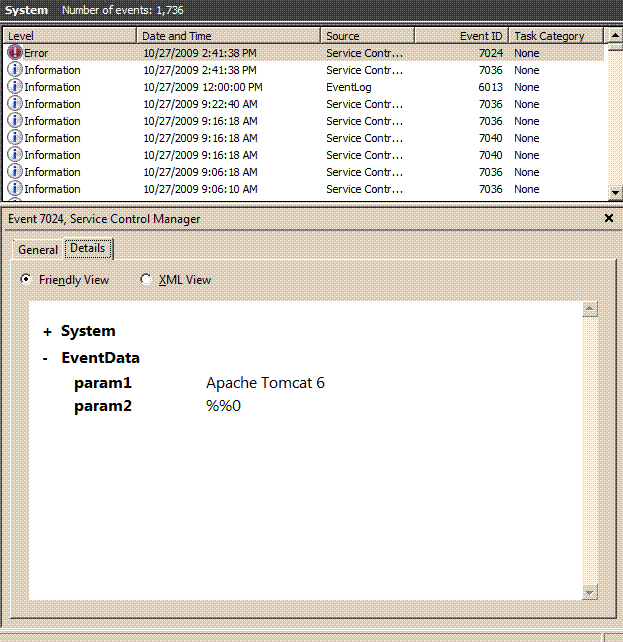Close the event details pane with X
Viewport: 623px width, 642px height.
pos(609,218)
